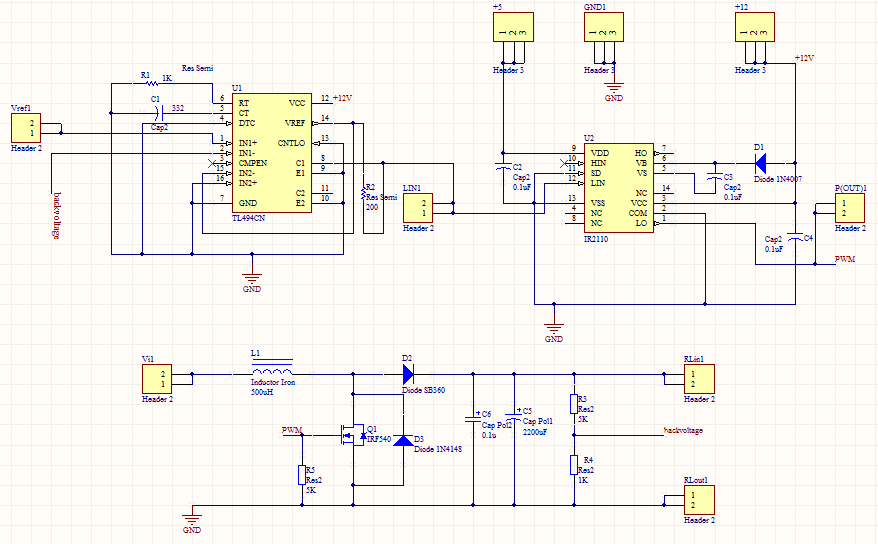Click the 2200uF capacitor C5
The width and height of the screenshot is (878, 544).
coord(513,414)
